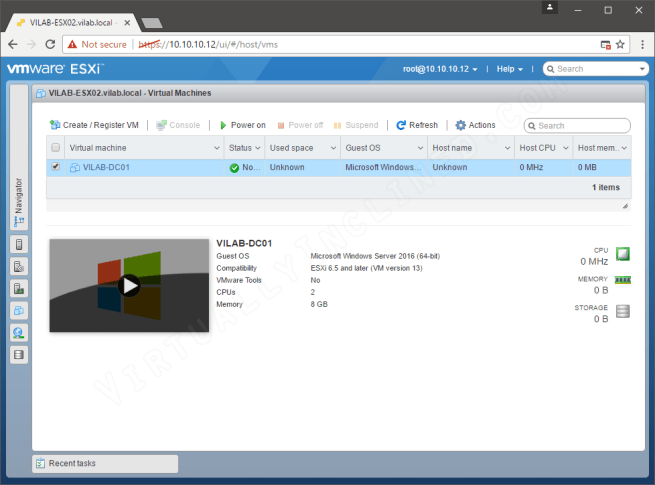This screenshot has width=655, height=485.
Task: Open host Manage icon in sidebar
Action: 19,267
